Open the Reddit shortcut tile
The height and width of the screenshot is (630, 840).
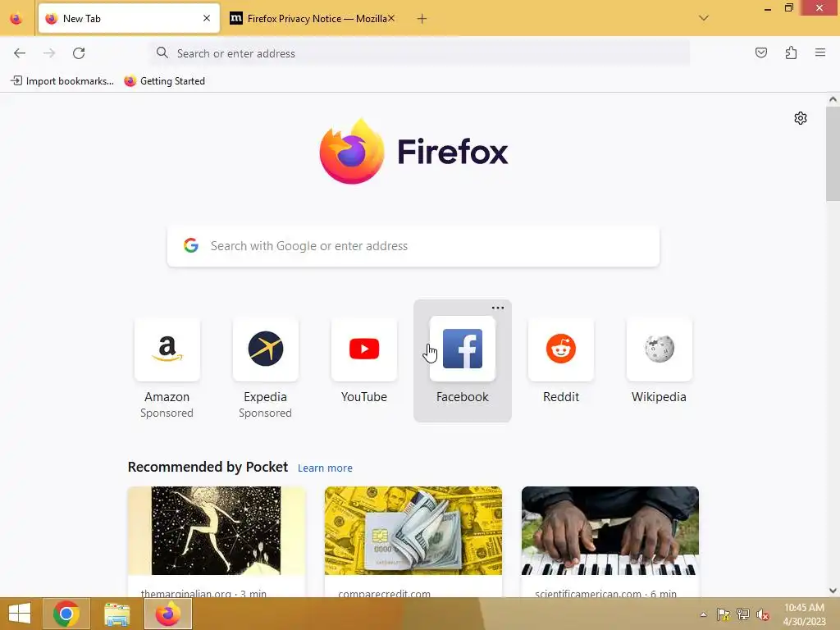point(561,362)
